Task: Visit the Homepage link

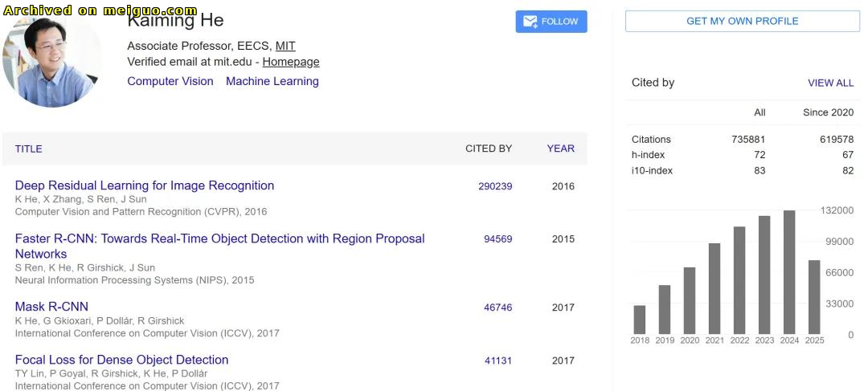Action: [x=291, y=62]
